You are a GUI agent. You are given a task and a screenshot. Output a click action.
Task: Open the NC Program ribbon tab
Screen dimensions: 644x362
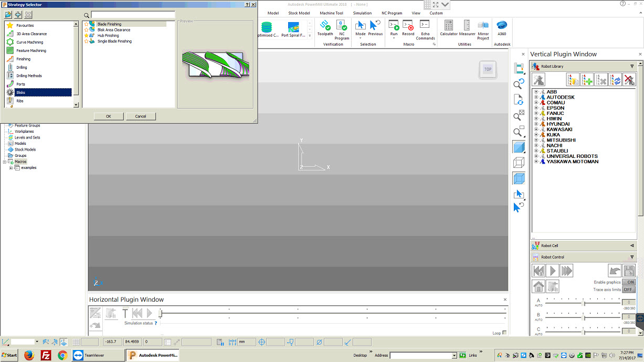coord(392,13)
